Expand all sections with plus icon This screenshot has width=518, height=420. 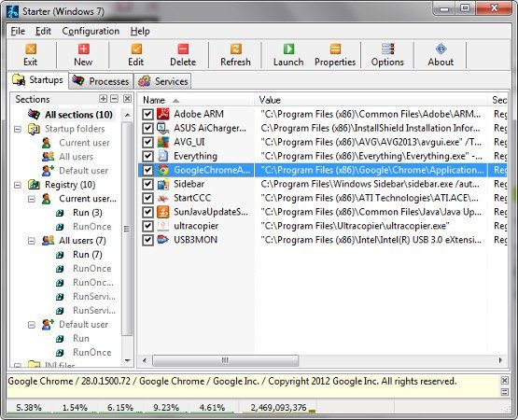[103, 99]
